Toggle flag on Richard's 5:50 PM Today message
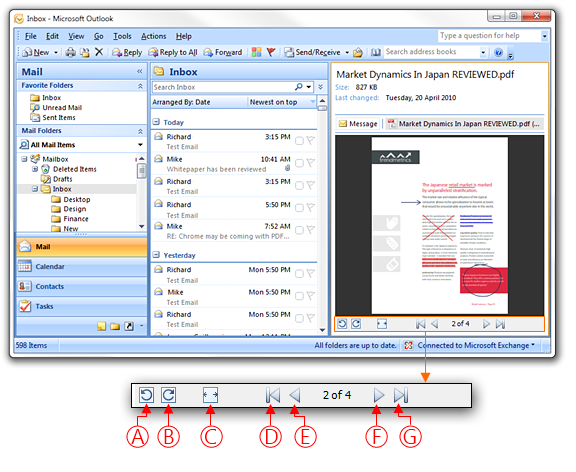576x472 pixels. click(311, 208)
